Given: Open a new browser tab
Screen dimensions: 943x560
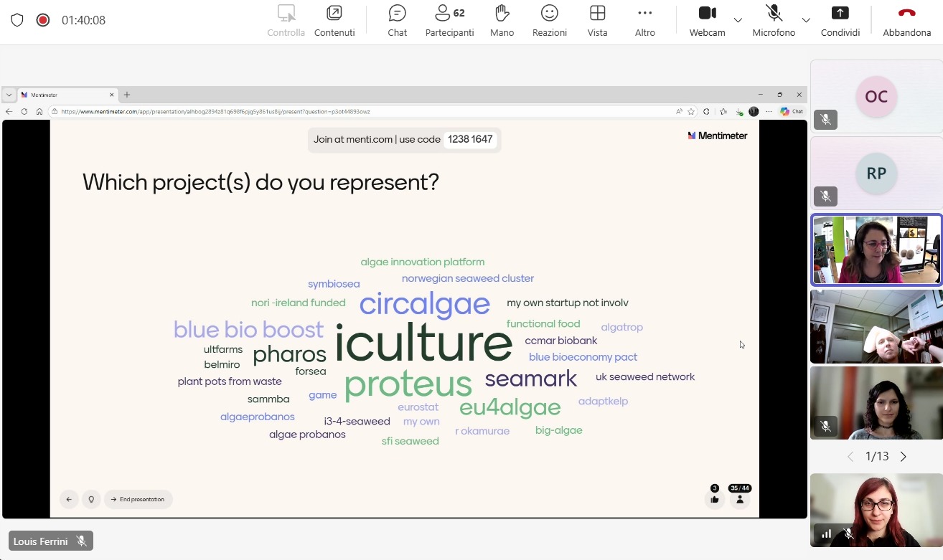Looking at the screenshot, I should click(x=127, y=95).
